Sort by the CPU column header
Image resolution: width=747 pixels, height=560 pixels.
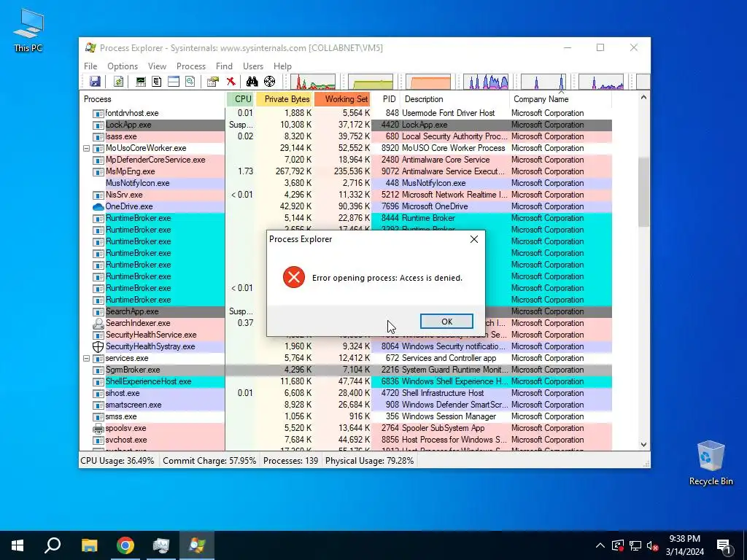[241, 99]
